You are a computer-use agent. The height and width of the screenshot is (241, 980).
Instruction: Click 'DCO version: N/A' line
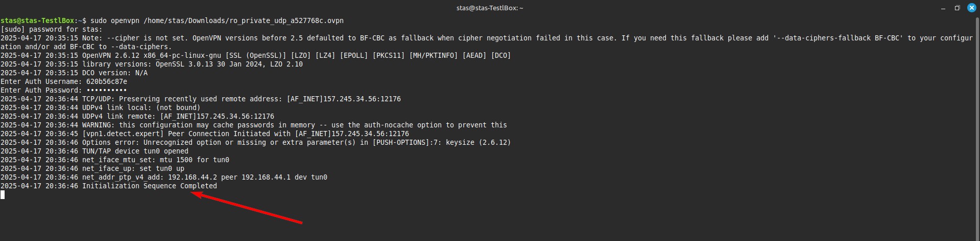(x=115, y=73)
